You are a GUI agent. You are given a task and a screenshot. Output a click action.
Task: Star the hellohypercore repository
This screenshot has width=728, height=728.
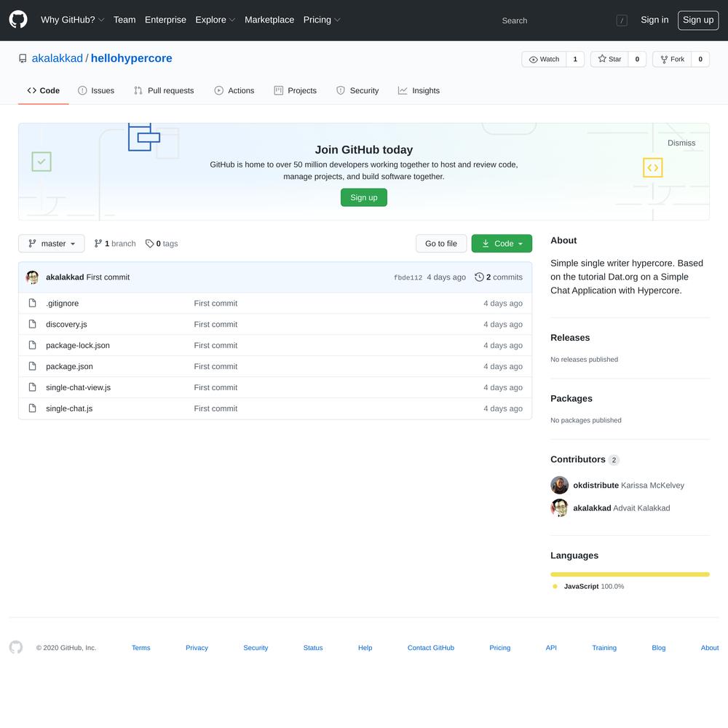pyautogui.click(x=609, y=60)
